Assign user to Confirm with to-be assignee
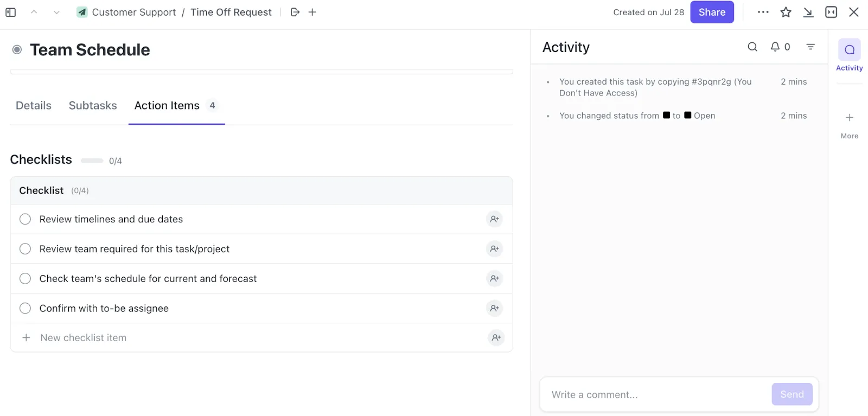 (x=494, y=308)
